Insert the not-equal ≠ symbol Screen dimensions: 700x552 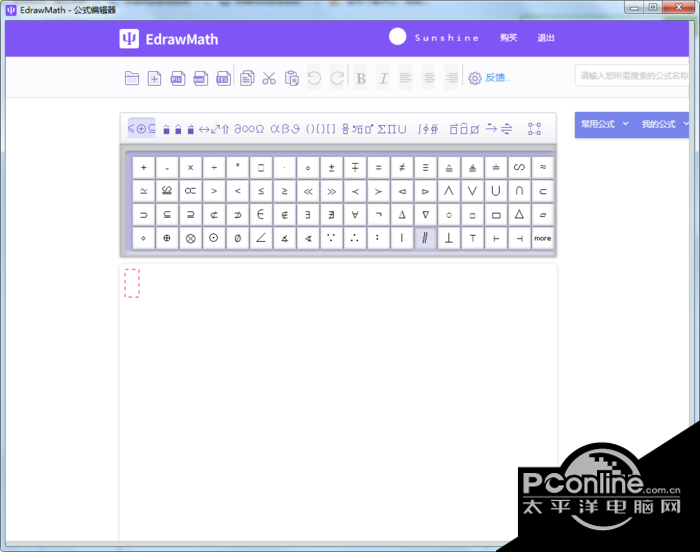coord(402,167)
